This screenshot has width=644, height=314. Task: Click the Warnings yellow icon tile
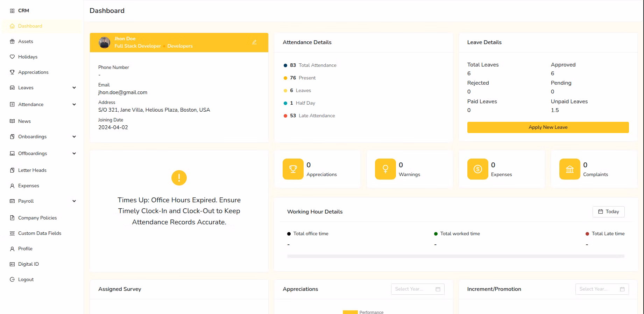click(x=385, y=169)
